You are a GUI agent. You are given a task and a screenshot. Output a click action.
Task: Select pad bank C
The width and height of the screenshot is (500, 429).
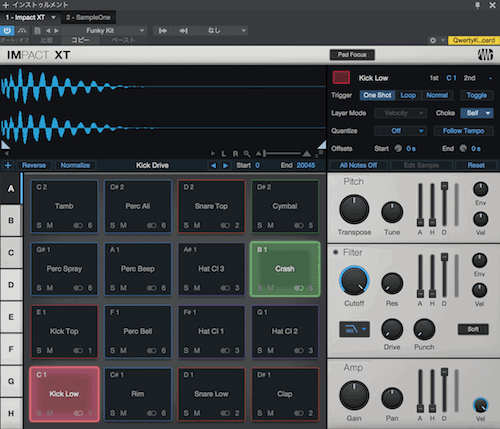click(11, 253)
